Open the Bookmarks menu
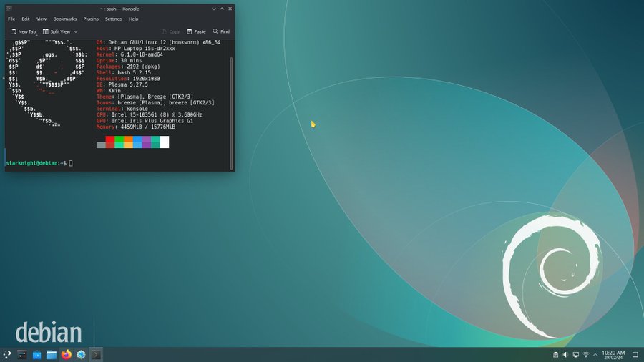The image size is (644, 362). pyautogui.click(x=64, y=19)
